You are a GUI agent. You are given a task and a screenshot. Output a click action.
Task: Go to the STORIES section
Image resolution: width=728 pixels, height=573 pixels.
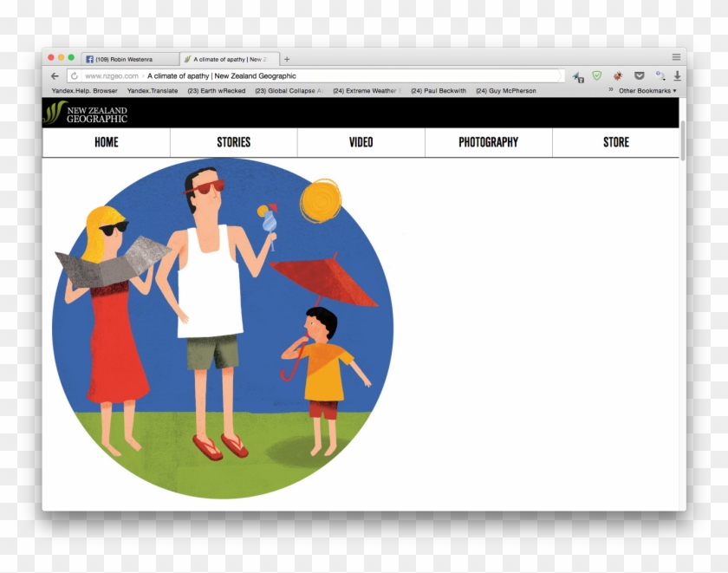coord(233,142)
